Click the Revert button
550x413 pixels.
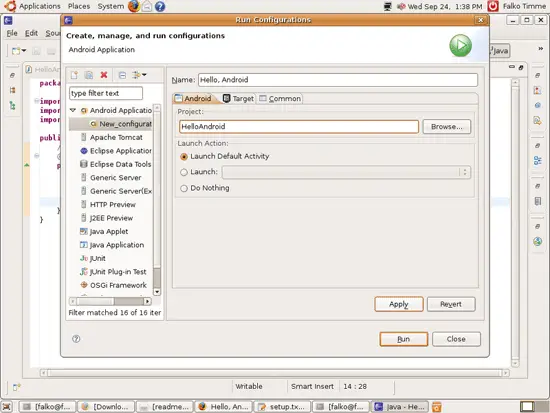pyautogui.click(x=451, y=304)
